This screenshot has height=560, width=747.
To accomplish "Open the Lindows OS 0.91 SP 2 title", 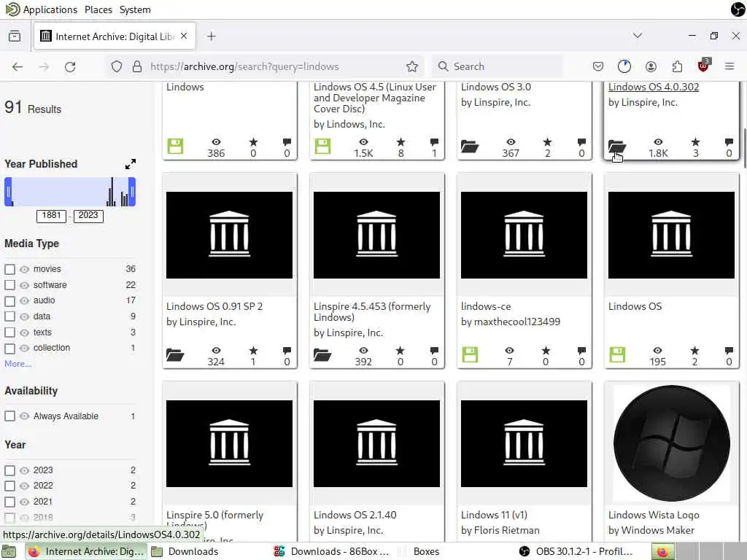I will tap(214, 306).
